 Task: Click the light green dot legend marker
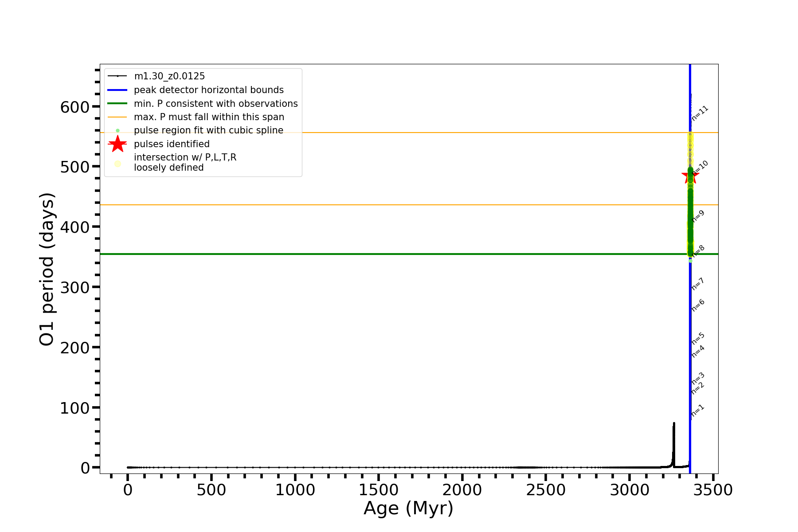pyautogui.click(x=117, y=130)
